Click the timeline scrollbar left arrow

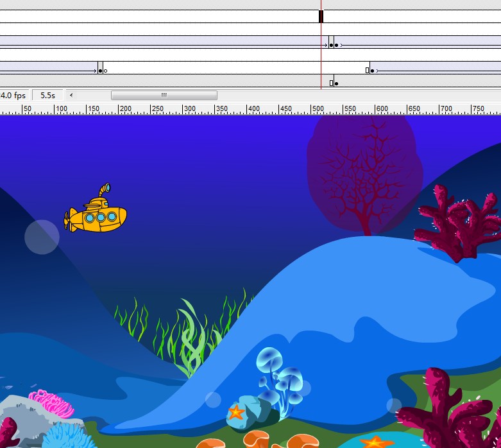click(71, 95)
